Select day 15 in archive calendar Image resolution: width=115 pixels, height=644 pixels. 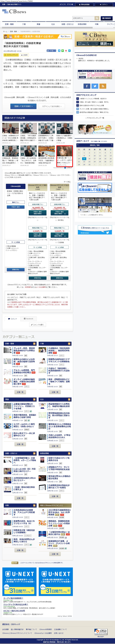[x=84, y=158]
